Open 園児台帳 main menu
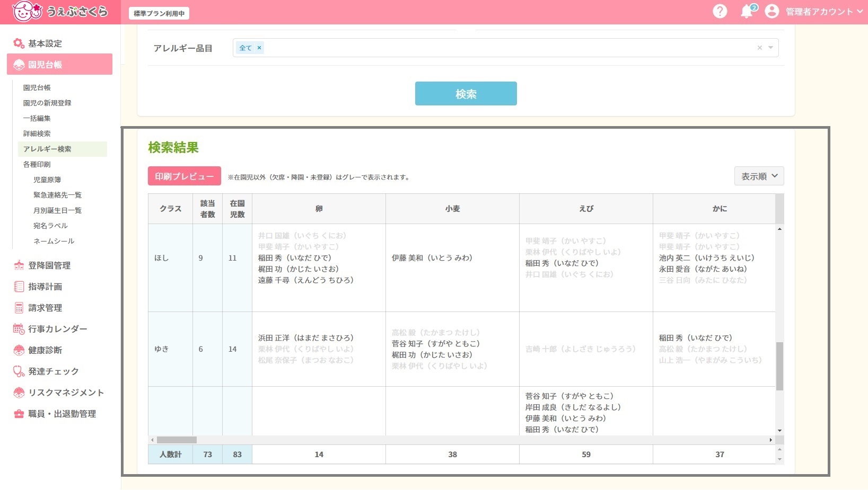868x490 pixels. 59,64
